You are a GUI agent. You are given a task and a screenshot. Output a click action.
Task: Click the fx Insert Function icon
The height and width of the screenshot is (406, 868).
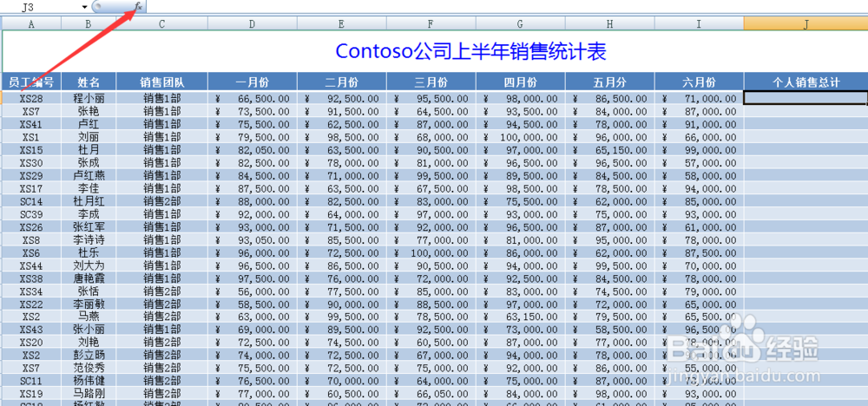(x=138, y=6)
